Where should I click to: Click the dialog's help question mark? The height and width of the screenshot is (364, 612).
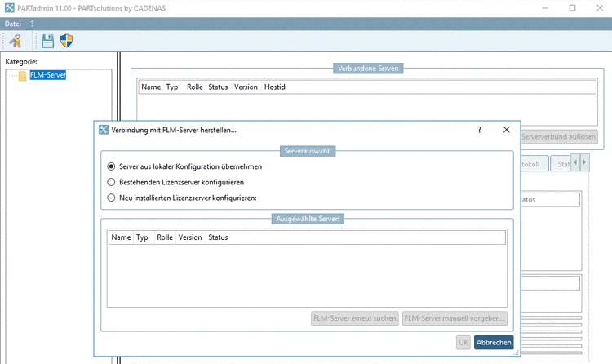coord(479,130)
